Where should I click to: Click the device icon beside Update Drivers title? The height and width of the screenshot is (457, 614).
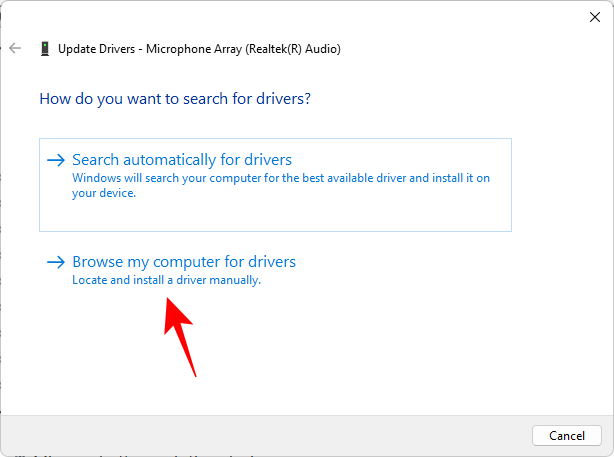coord(45,48)
